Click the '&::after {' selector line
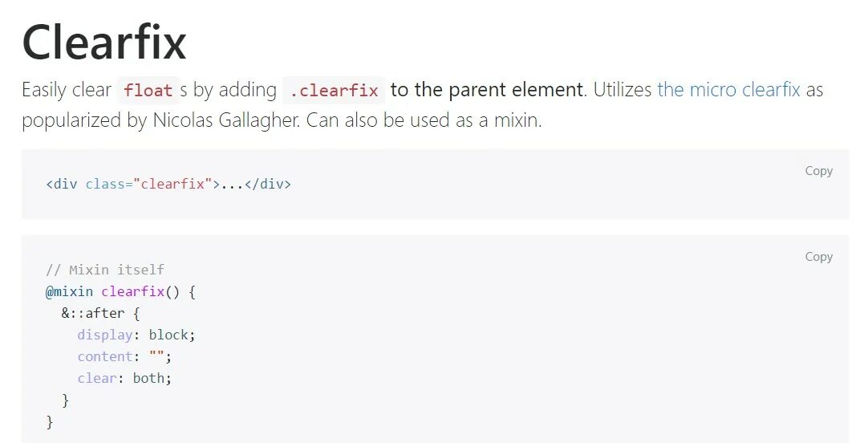Screen dimensions: 868x443 [x=100, y=314]
